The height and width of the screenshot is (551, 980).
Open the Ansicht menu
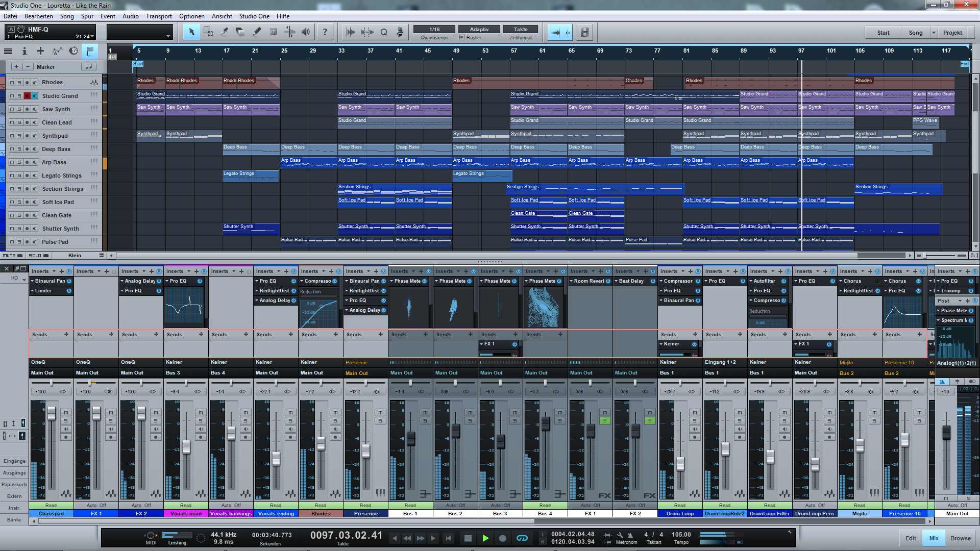click(222, 16)
